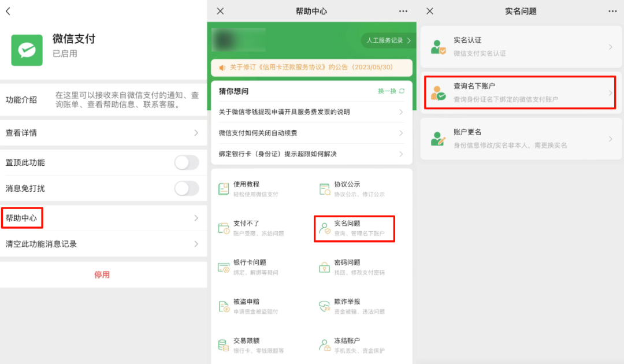Tap the 实名认证 person icon

pyautogui.click(x=438, y=47)
